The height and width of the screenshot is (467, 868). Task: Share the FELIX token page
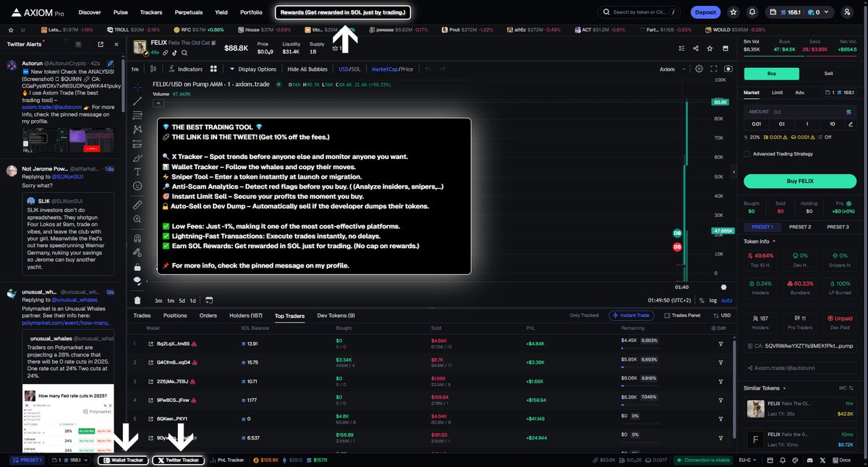pyautogui.click(x=695, y=48)
